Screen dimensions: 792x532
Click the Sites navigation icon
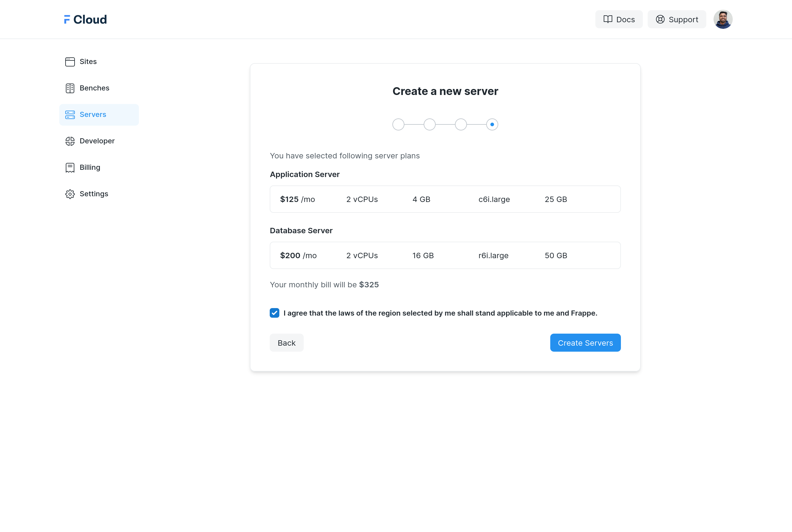(x=69, y=61)
